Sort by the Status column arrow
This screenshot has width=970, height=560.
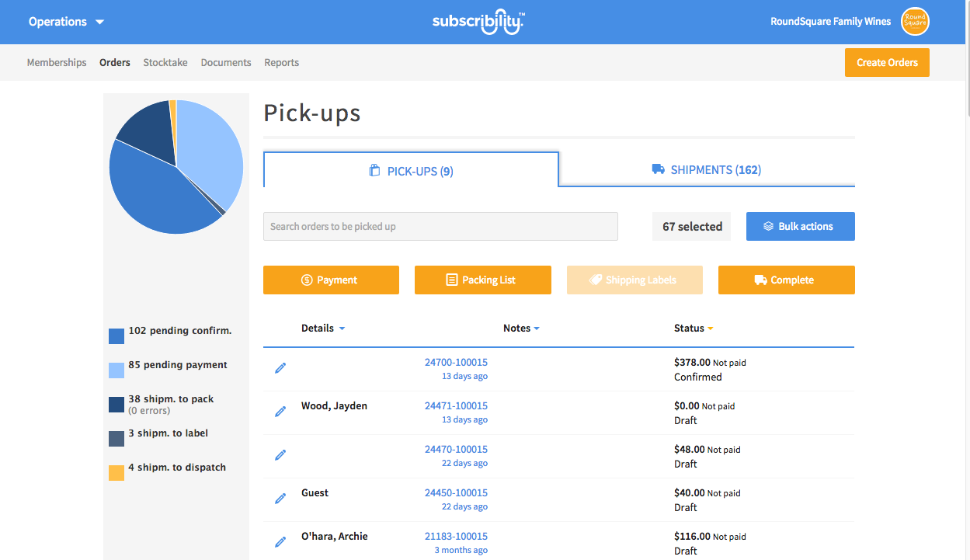[x=710, y=329]
